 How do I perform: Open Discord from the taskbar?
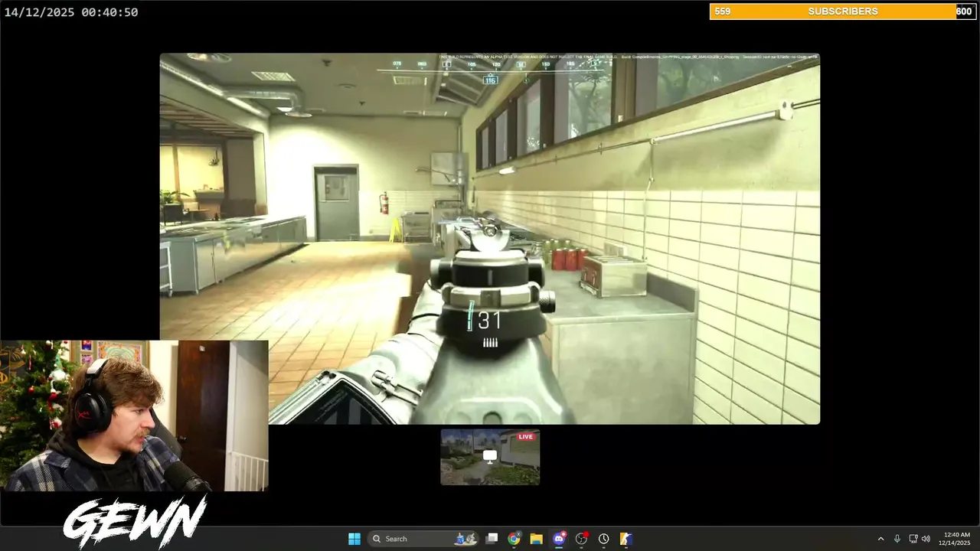[559, 539]
